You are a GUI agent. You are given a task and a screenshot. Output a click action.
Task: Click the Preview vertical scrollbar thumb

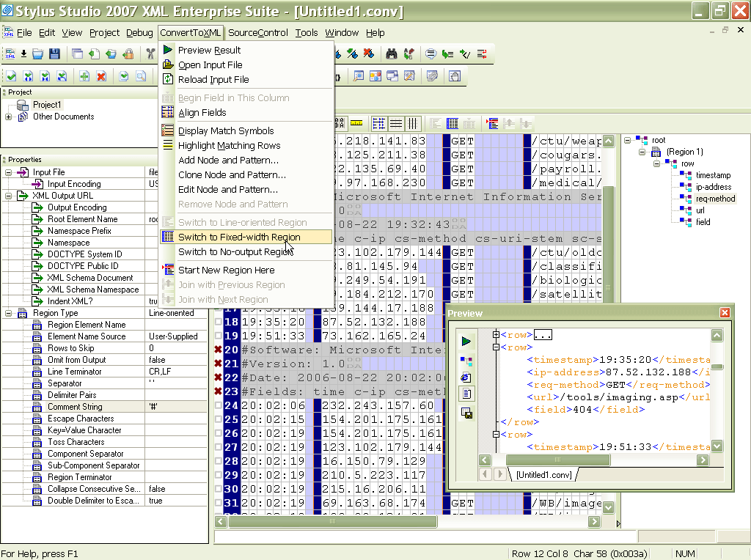[x=717, y=366]
